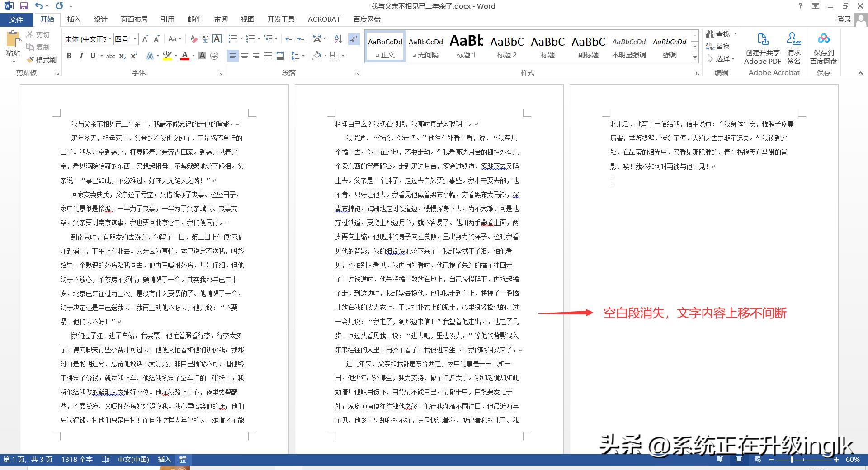Image resolution: width=868 pixels, height=470 pixels.
Task: Toggle subscript formatting
Action: (123, 56)
